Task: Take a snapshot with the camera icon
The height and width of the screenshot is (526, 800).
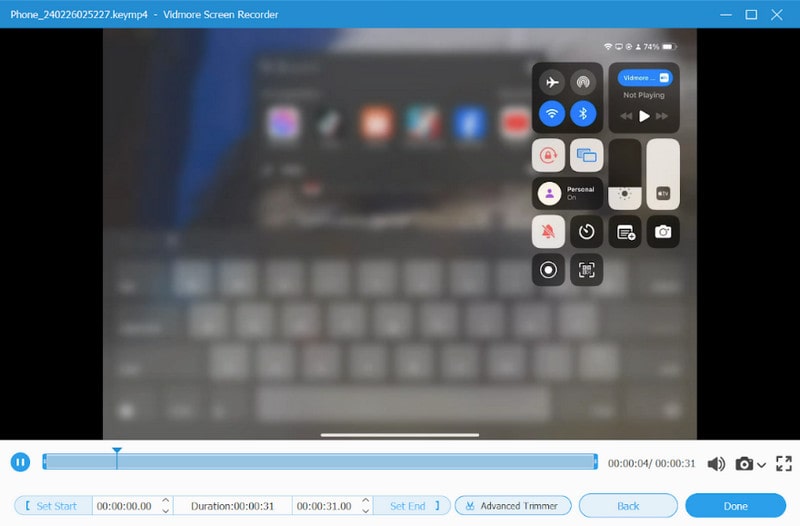Action: click(744, 463)
